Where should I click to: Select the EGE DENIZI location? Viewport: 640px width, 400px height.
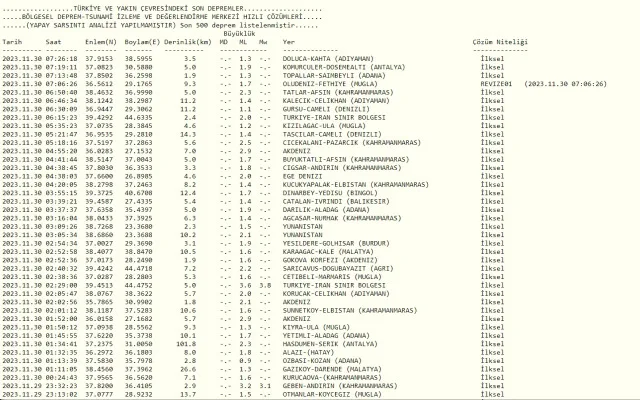[302, 176]
